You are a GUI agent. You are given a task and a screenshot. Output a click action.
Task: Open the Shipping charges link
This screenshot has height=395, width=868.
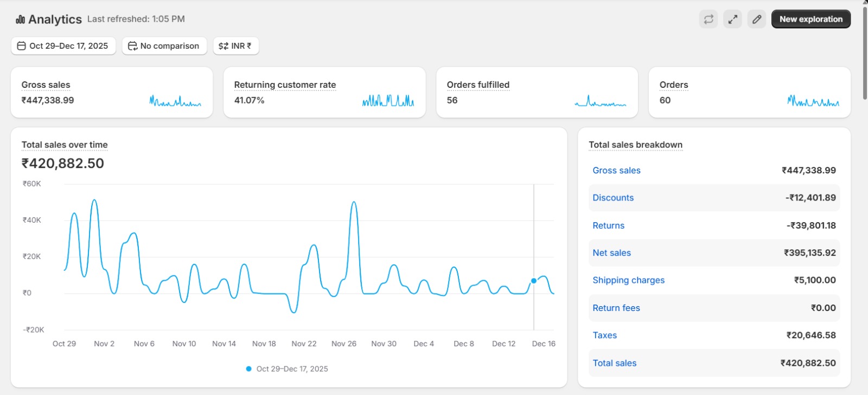(628, 280)
